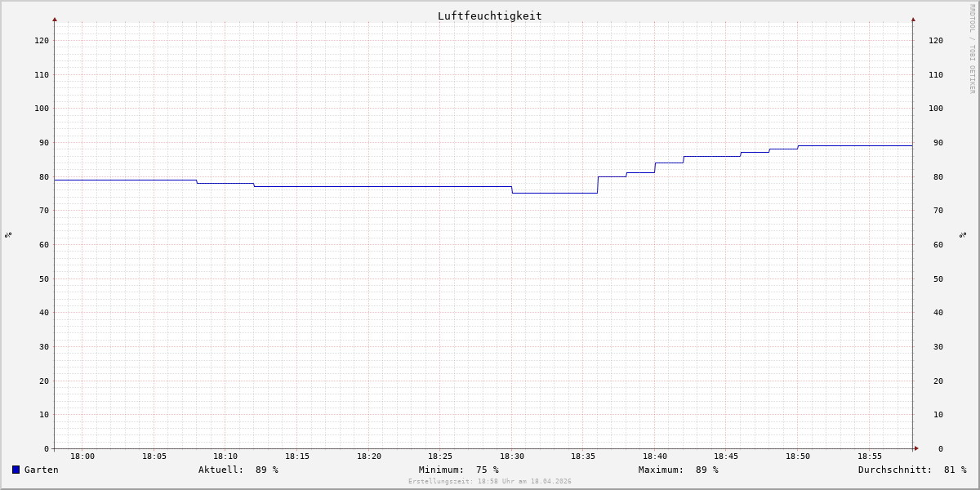Click the 18:20 time axis label
Screen dimensions: 980x490
click(369, 457)
